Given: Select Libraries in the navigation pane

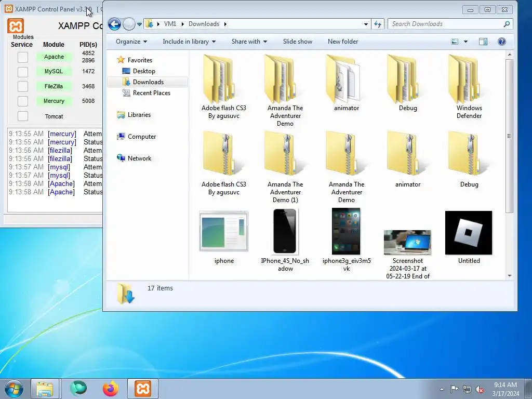Looking at the screenshot, I should [x=139, y=115].
